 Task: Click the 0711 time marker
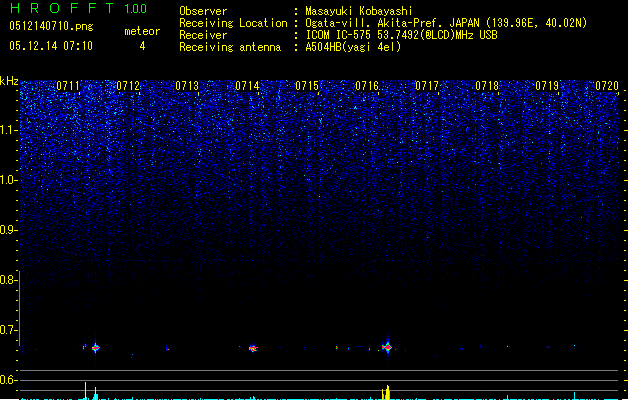(68, 85)
